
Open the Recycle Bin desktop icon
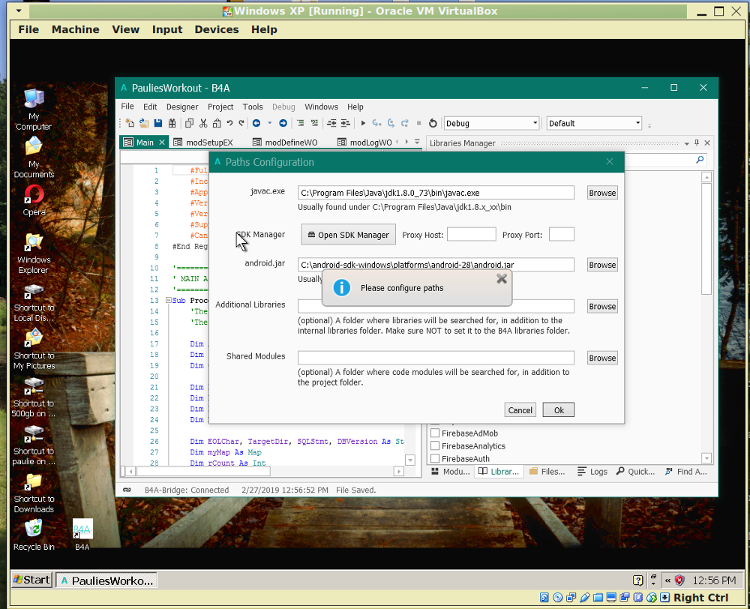coord(33,529)
